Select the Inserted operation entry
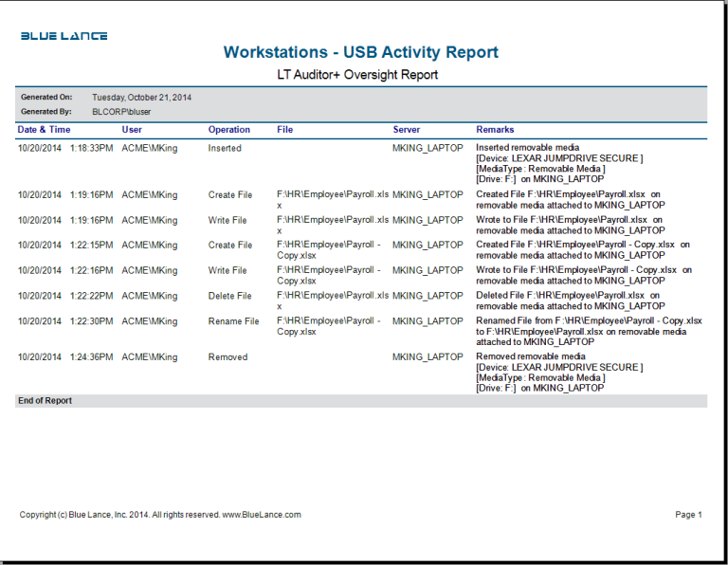The width and height of the screenshot is (728, 565). pos(225,149)
